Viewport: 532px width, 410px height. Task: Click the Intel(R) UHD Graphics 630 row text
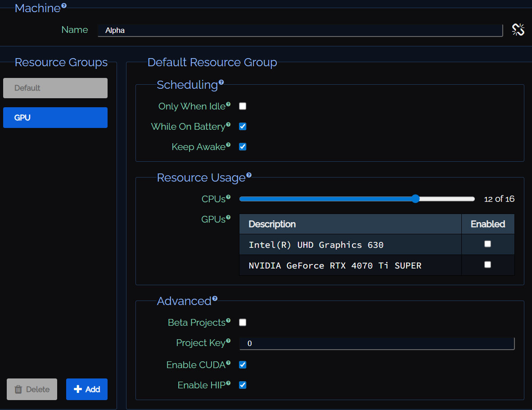(x=316, y=245)
